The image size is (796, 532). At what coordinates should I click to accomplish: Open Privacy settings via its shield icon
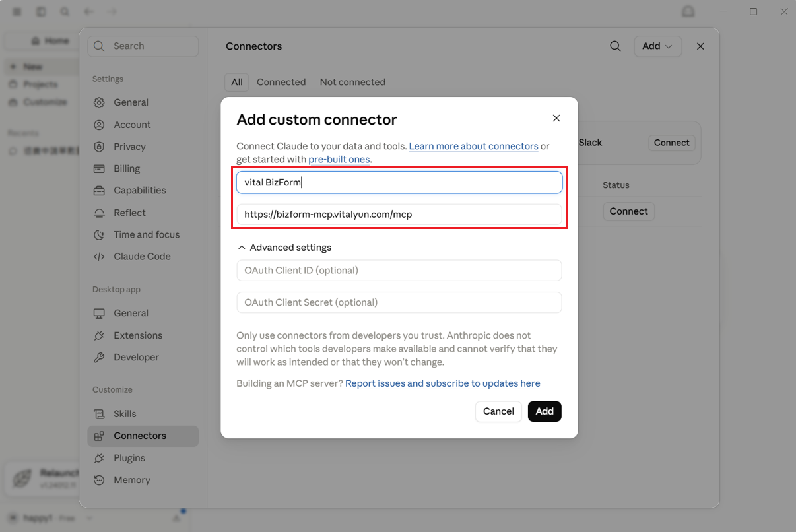click(x=99, y=147)
